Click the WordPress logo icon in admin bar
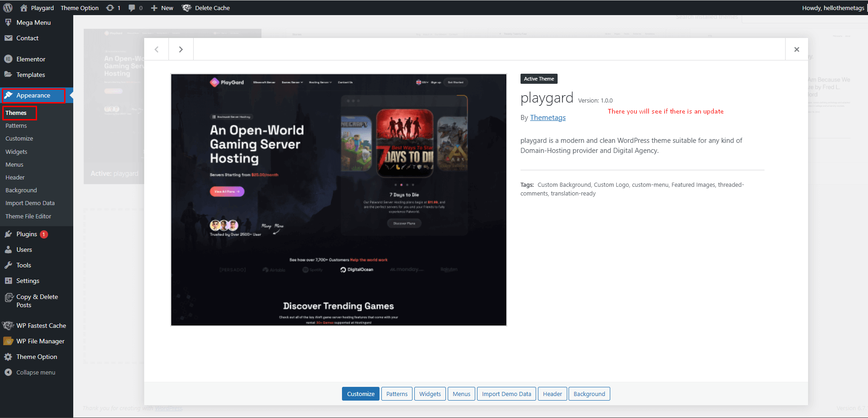Screen dimensions: 868x418 pyautogui.click(x=8, y=8)
